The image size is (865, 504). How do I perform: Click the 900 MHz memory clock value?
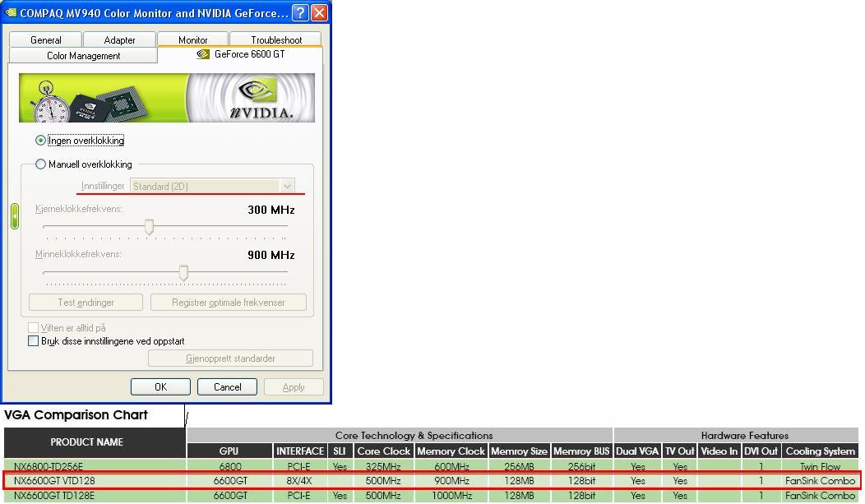[x=271, y=255]
